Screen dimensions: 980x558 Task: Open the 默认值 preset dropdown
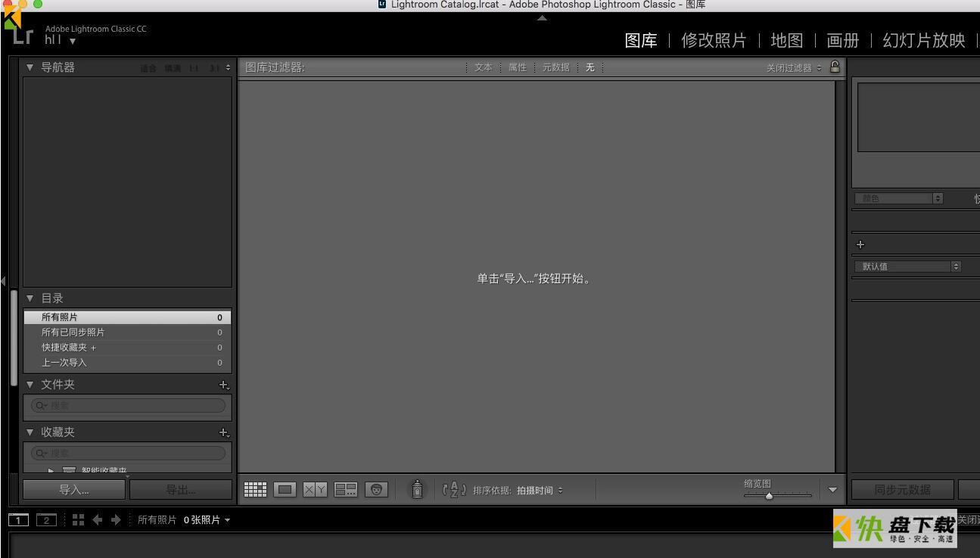(x=907, y=267)
